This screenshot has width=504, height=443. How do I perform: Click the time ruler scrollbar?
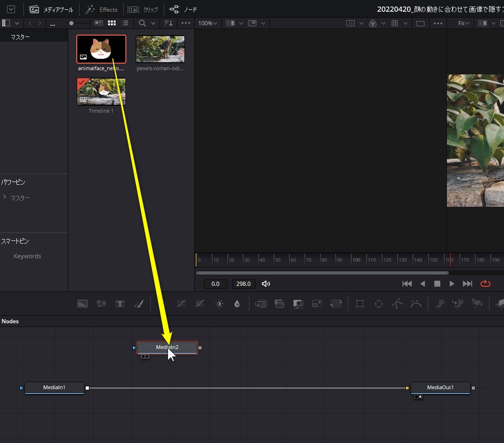(322, 273)
